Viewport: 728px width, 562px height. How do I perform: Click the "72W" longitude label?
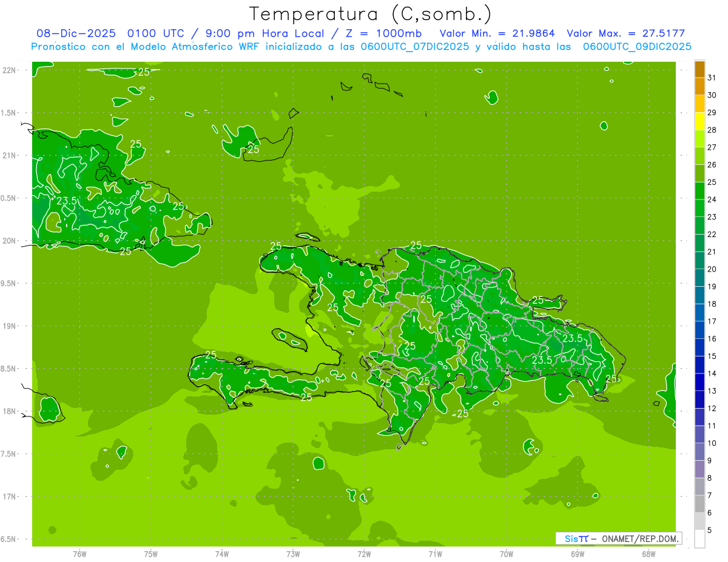click(x=364, y=554)
